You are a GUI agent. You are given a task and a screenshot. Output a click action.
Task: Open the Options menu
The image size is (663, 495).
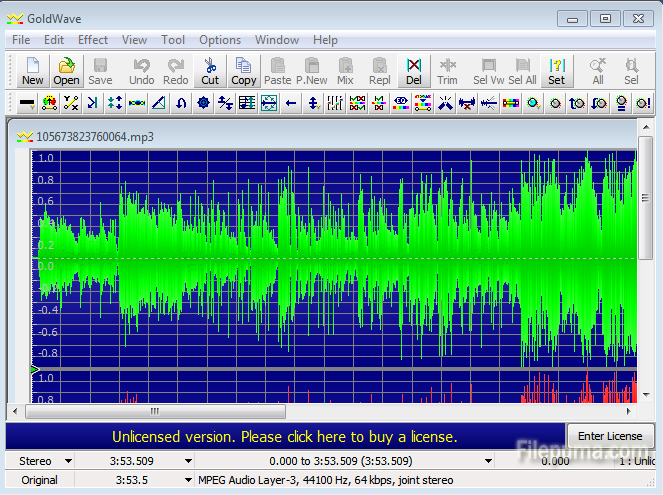[x=219, y=40]
